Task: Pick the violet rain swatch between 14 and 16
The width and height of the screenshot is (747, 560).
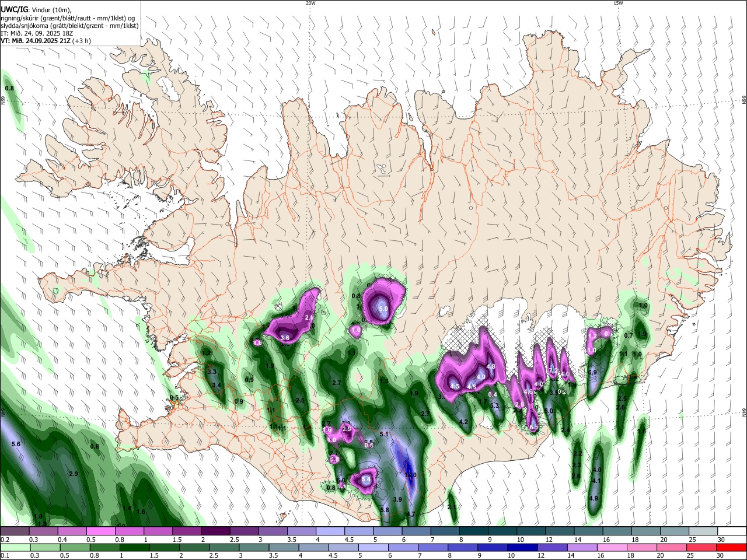Action: pos(584,547)
